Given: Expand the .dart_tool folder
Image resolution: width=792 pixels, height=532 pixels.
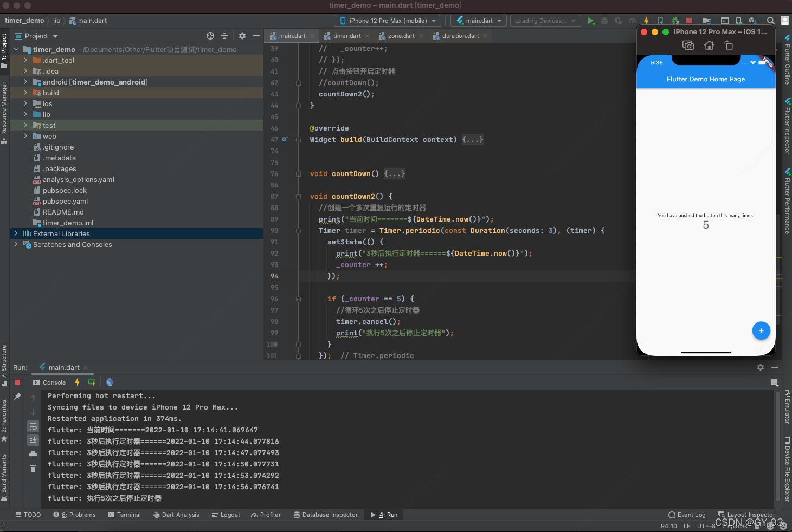Looking at the screenshot, I should (x=25, y=60).
